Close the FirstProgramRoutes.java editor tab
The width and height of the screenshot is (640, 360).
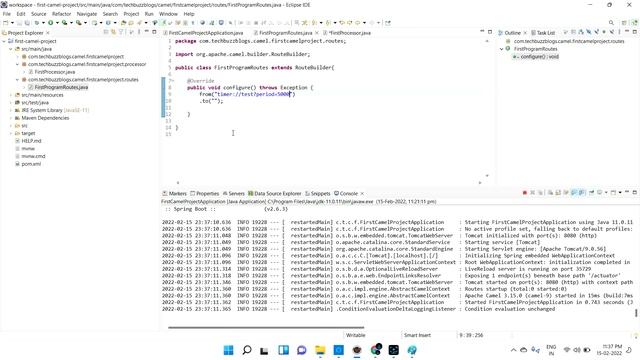317,33
